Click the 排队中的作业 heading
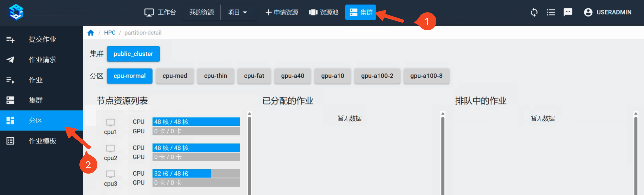The height and width of the screenshot is (195, 644). [481, 101]
